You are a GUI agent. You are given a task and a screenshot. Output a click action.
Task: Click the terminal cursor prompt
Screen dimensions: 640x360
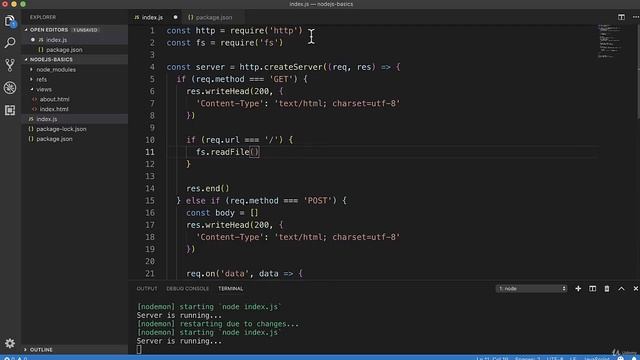(139, 349)
